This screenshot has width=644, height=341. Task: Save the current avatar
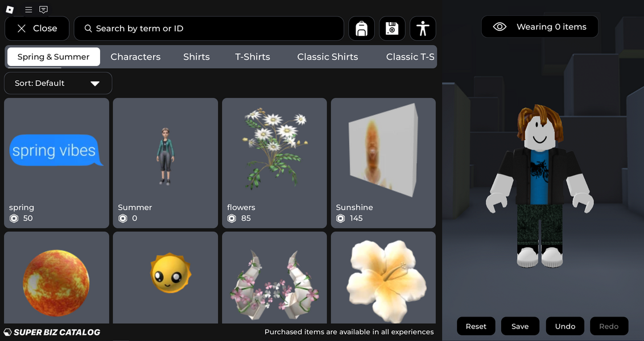pyautogui.click(x=520, y=326)
